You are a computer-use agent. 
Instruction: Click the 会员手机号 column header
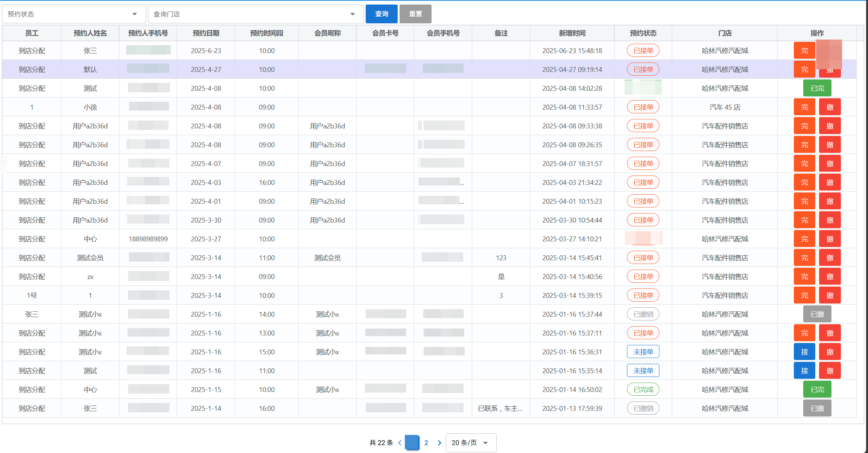(x=443, y=33)
